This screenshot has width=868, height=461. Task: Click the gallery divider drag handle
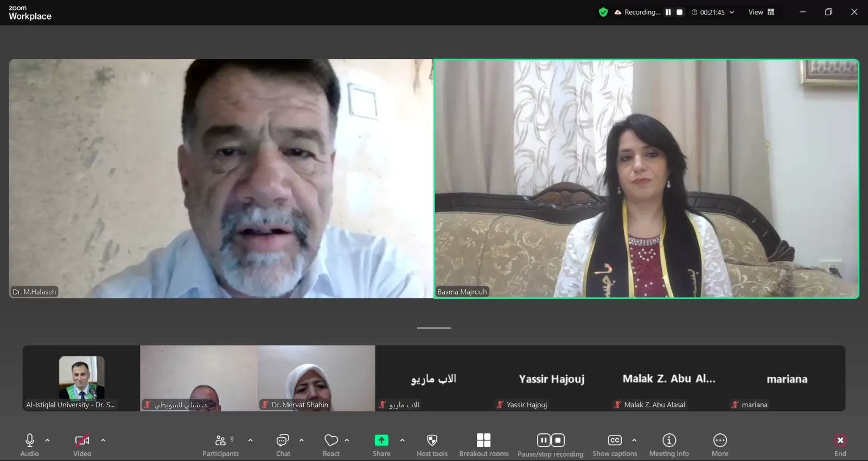434,328
